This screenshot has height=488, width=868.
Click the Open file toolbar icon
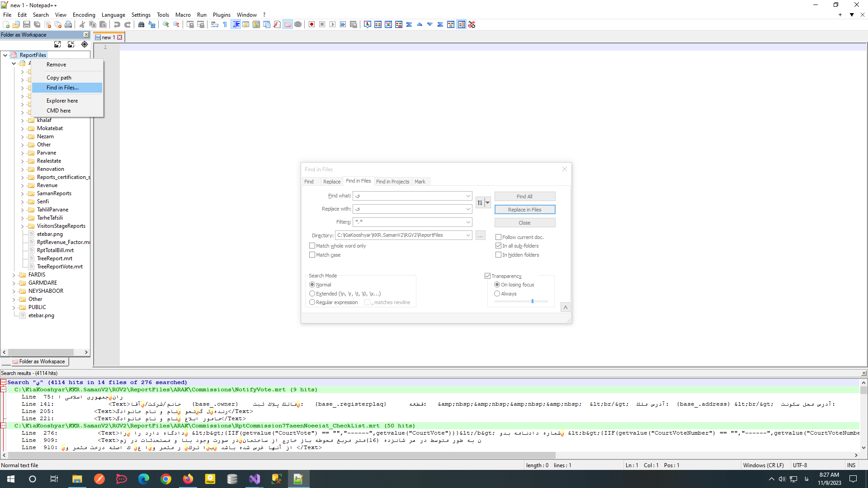pos(16,24)
